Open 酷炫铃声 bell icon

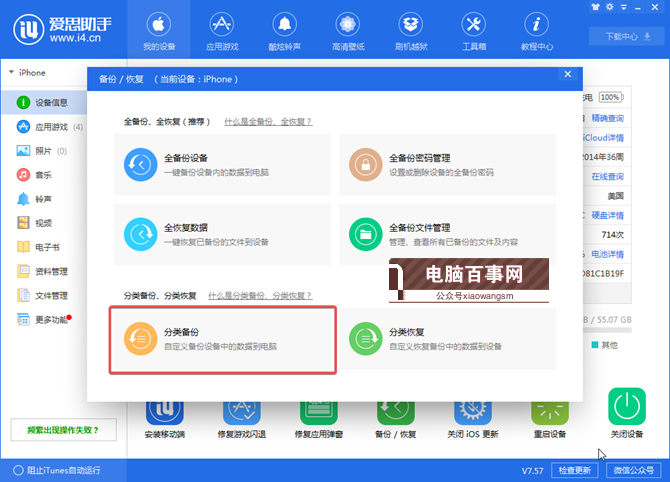pyautogui.click(x=286, y=30)
